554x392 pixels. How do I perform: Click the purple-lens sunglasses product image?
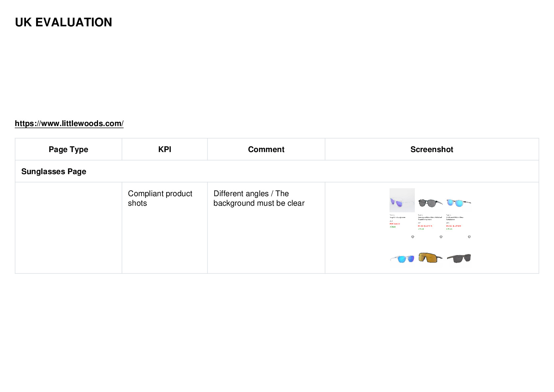pyautogui.click(x=402, y=200)
